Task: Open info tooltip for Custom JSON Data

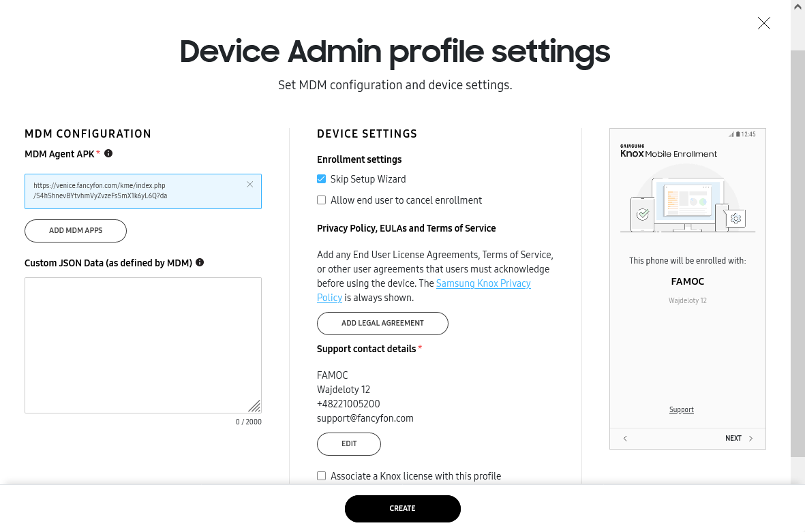Action: [200, 262]
